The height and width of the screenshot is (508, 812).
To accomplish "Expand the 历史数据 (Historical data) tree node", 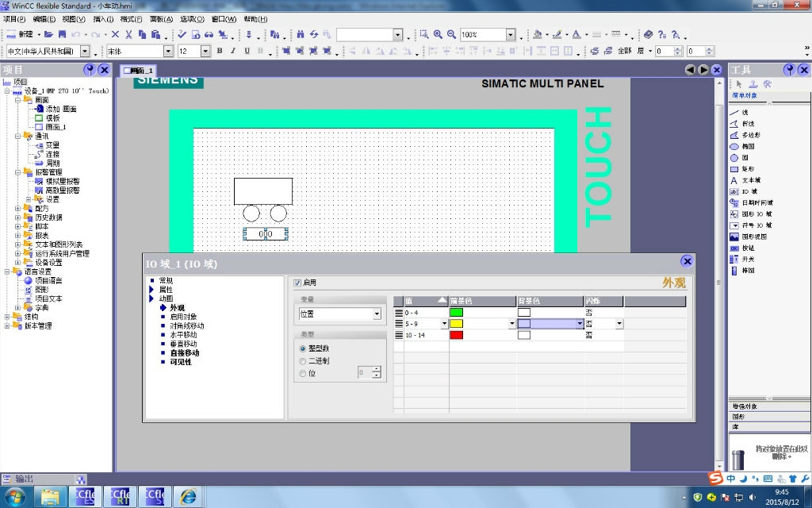I will [17, 217].
